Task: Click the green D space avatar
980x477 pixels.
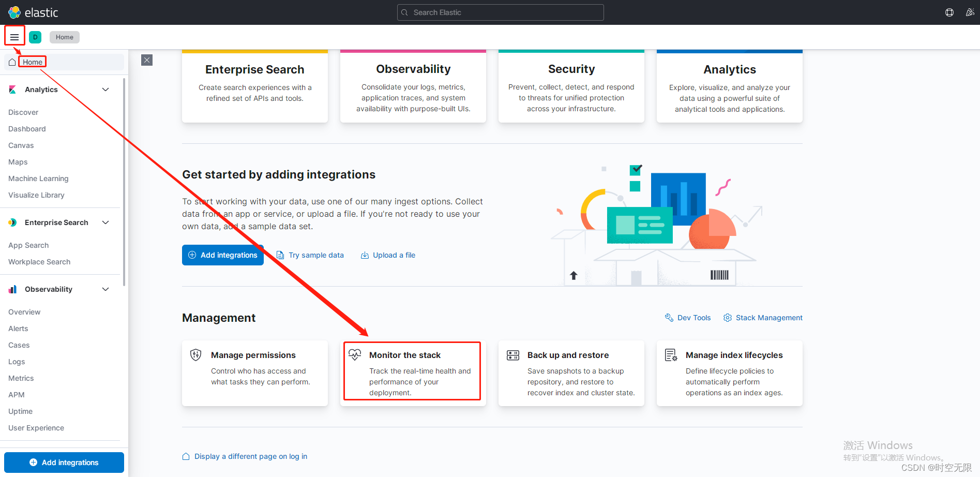Action: click(x=35, y=37)
